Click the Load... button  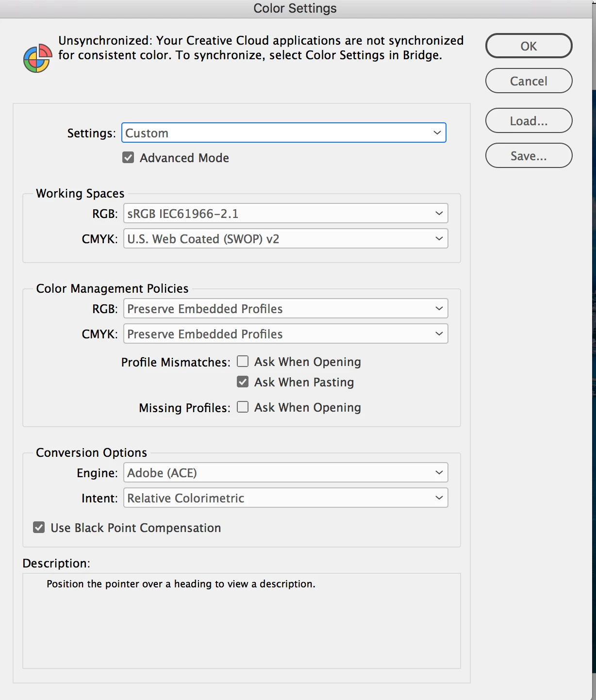(x=529, y=120)
